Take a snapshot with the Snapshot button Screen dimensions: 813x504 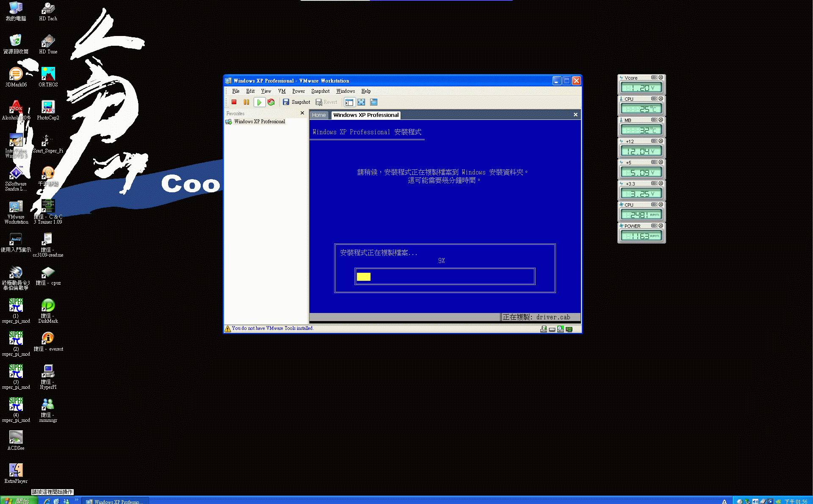pos(296,102)
